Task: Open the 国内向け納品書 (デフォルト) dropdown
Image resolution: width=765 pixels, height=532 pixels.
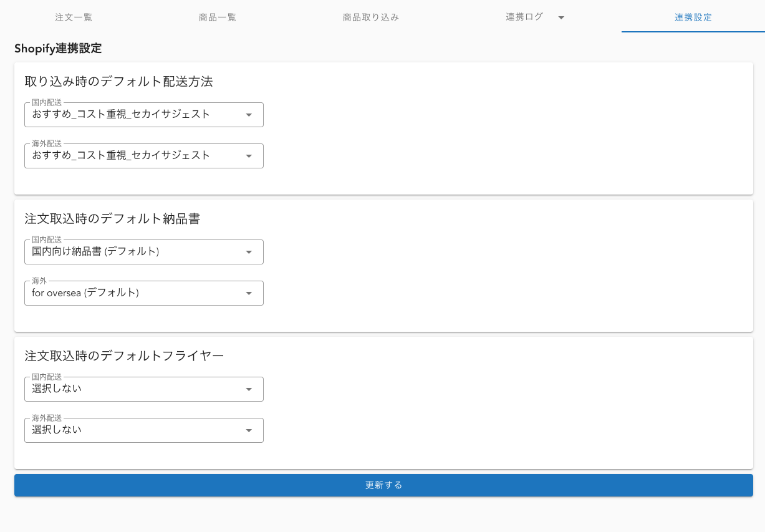Action: click(x=134, y=252)
